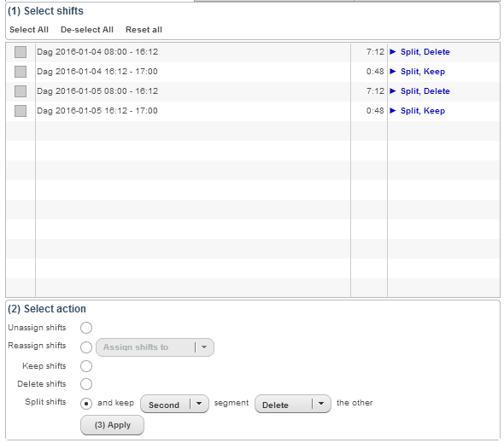Click arrow icon on 2016-01-05 16:12 shift row

point(392,110)
